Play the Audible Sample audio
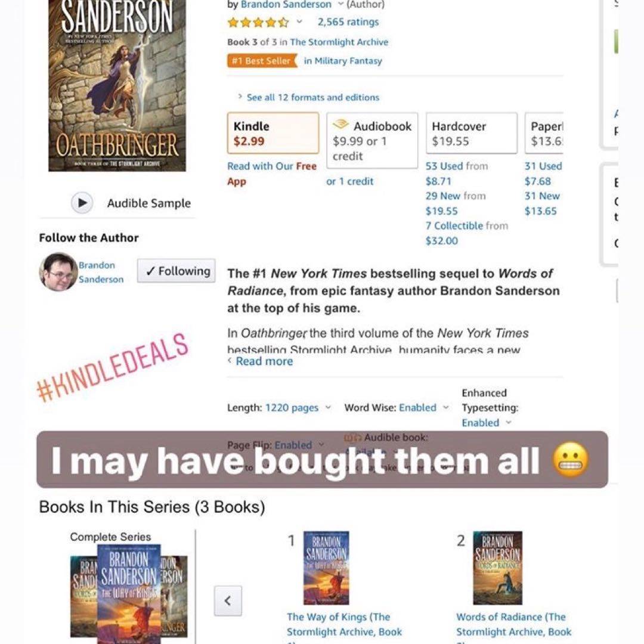 pos(82,203)
